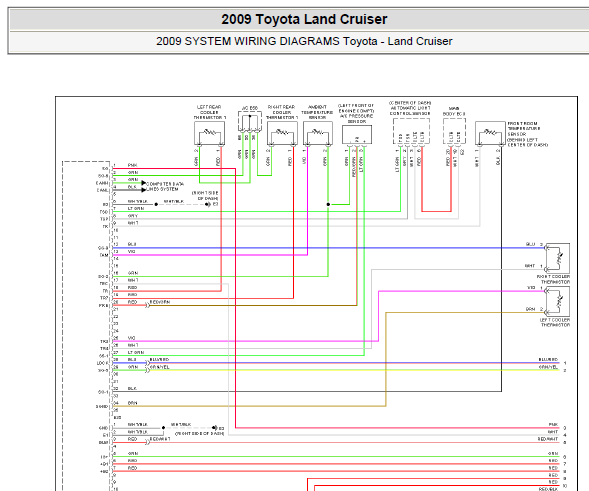Click the BLU label at Right Cooler Thermistor
The width and height of the screenshot is (589, 491).
[x=530, y=244]
